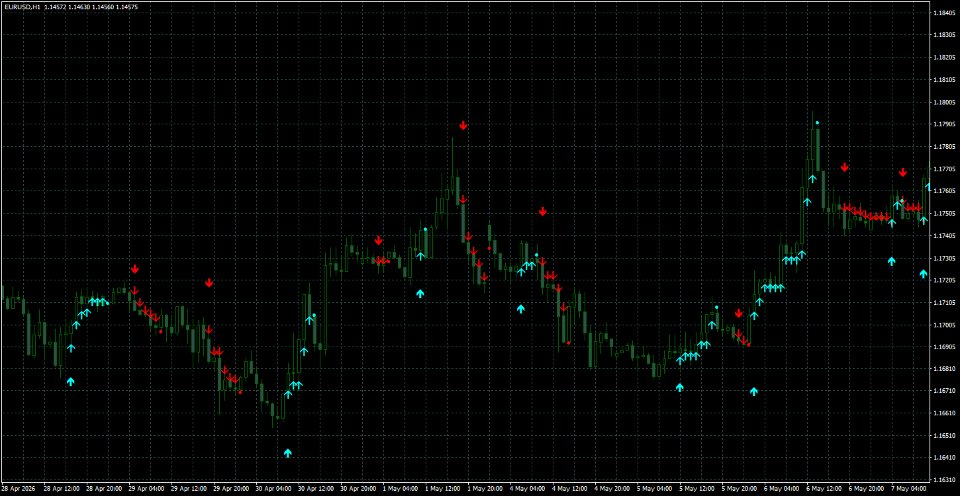
Task: Click price label 1.16410
Action: 943,458
